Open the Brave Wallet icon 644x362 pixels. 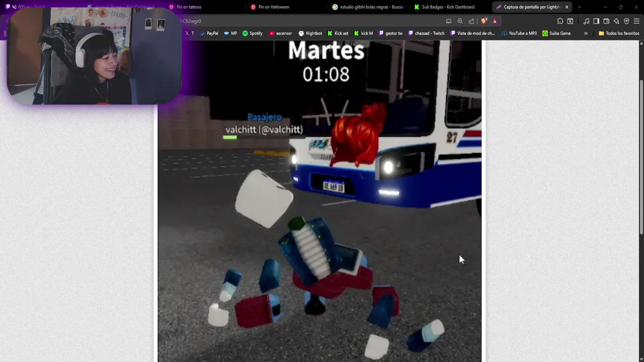(x=606, y=21)
